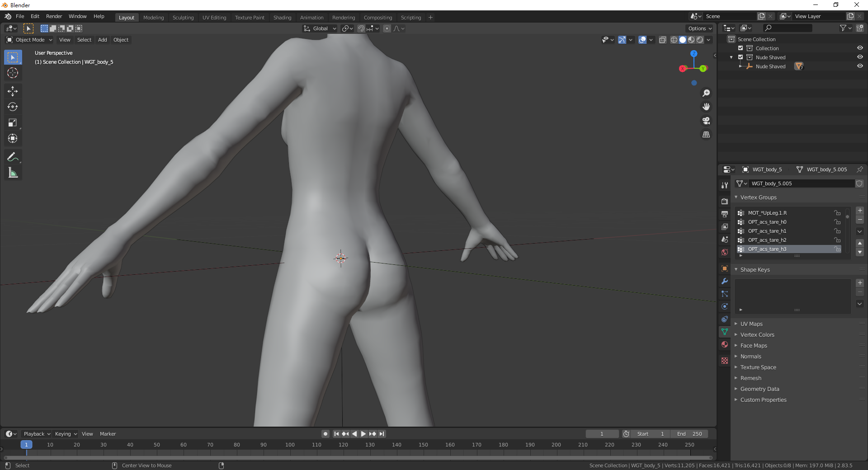Open the Render menu
Image resolution: width=868 pixels, height=470 pixels.
pos(54,16)
